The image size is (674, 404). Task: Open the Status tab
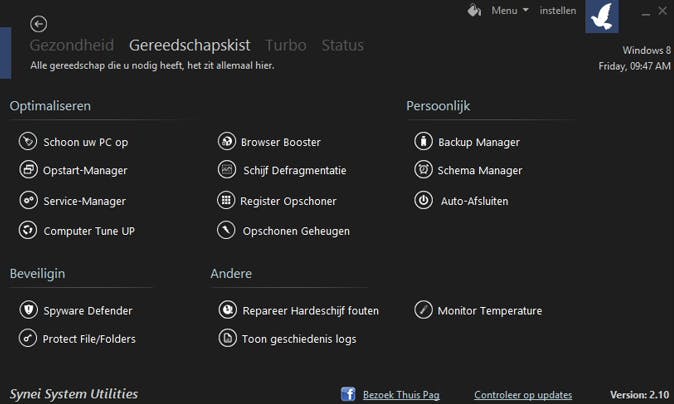[x=342, y=45]
